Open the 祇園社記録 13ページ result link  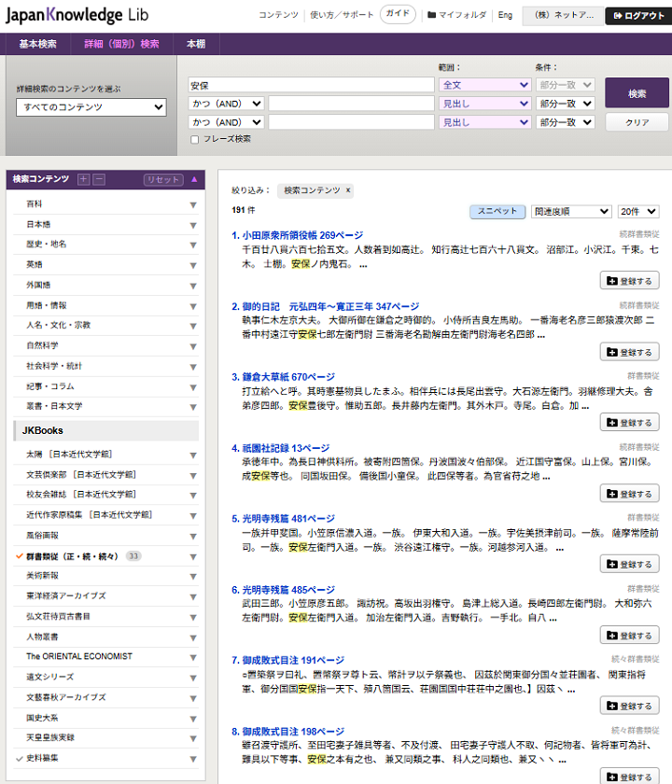(x=286, y=448)
